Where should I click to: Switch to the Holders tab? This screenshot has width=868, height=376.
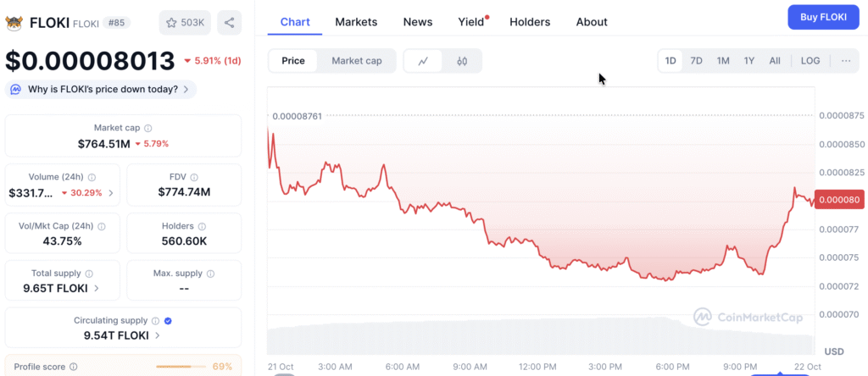530,22
